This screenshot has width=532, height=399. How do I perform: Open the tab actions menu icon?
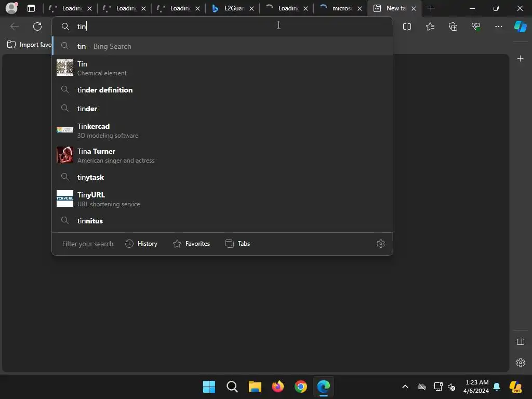coord(31,8)
